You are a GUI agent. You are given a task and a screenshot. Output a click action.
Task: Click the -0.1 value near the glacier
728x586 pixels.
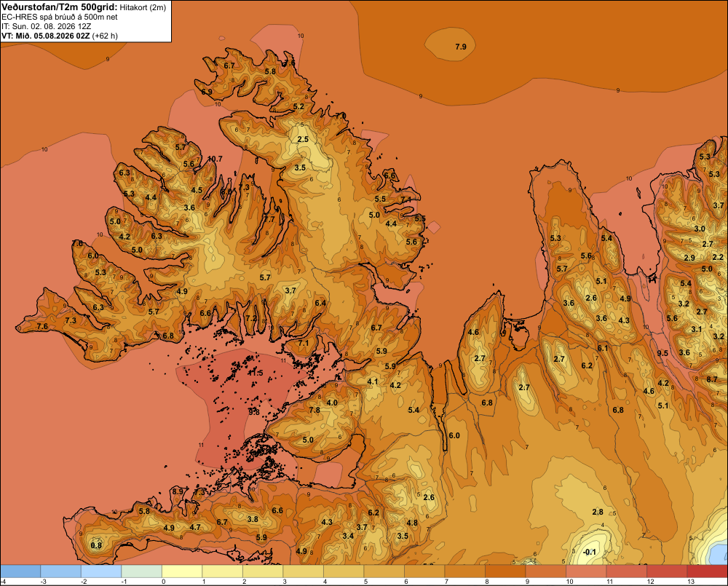tap(590, 552)
